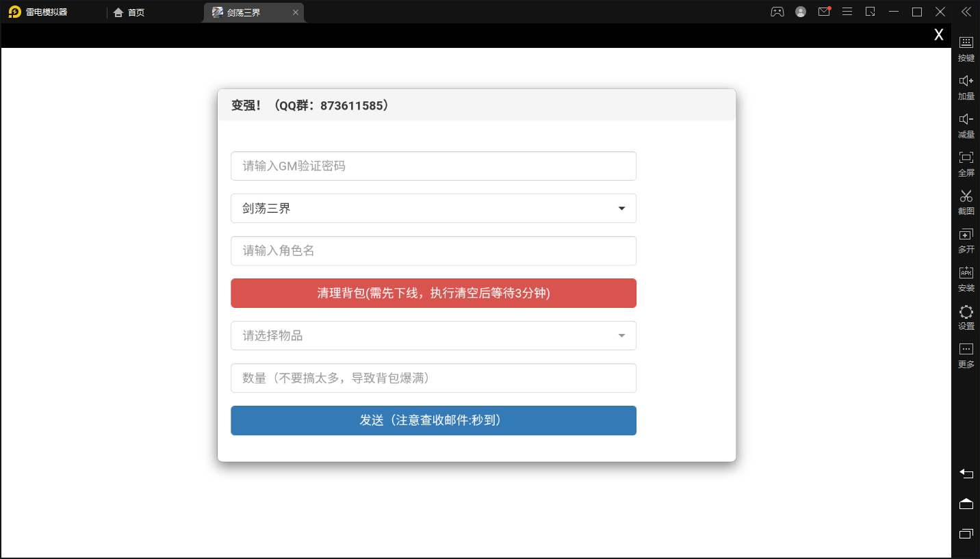Open the 剑荡三界 server dropdown
Screen dimensions: 980x559
click(433, 208)
